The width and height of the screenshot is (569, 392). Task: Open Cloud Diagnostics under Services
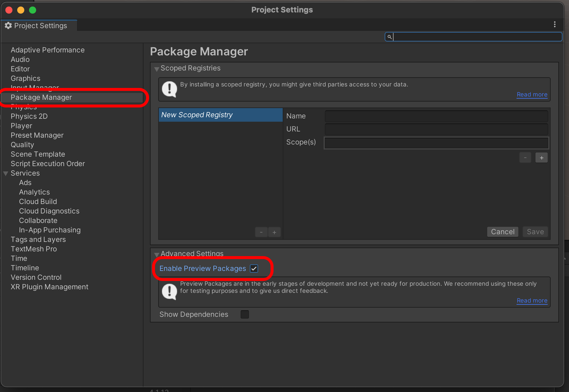coord(49,211)
